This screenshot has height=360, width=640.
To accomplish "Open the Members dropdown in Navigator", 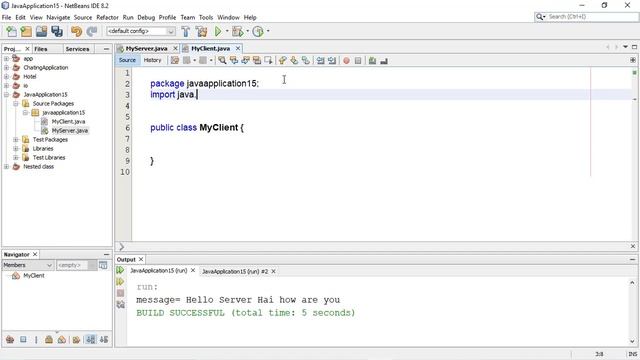I will pyautogui.click(x=28, y=265).
